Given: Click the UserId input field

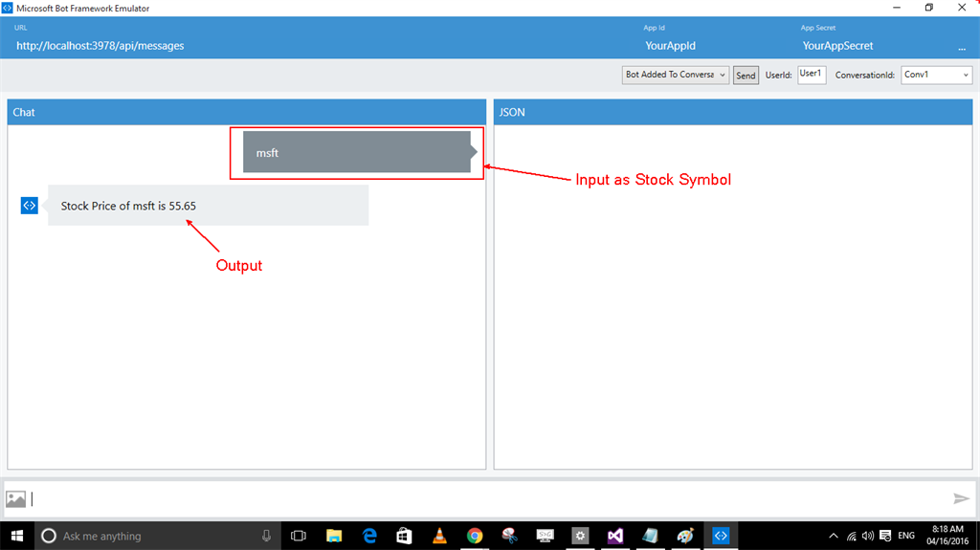Looking at the screenshot, I should pyautogui.click(x=812, y=75).
